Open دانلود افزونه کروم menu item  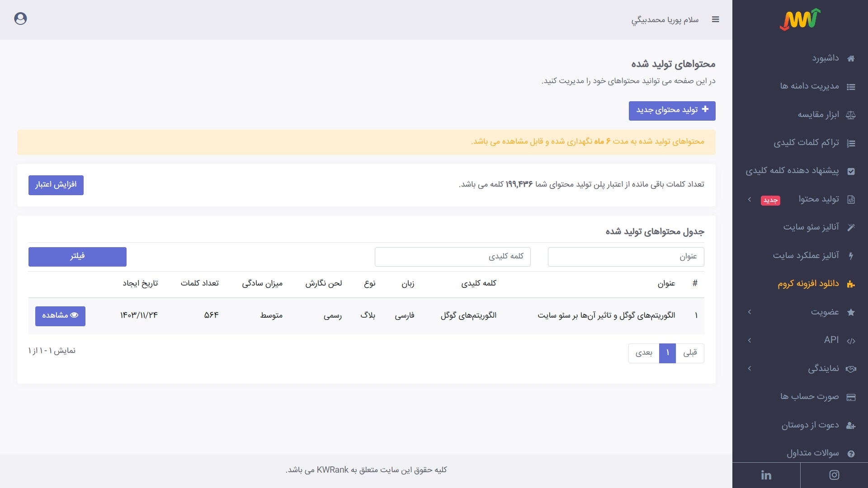coord(808,283)
